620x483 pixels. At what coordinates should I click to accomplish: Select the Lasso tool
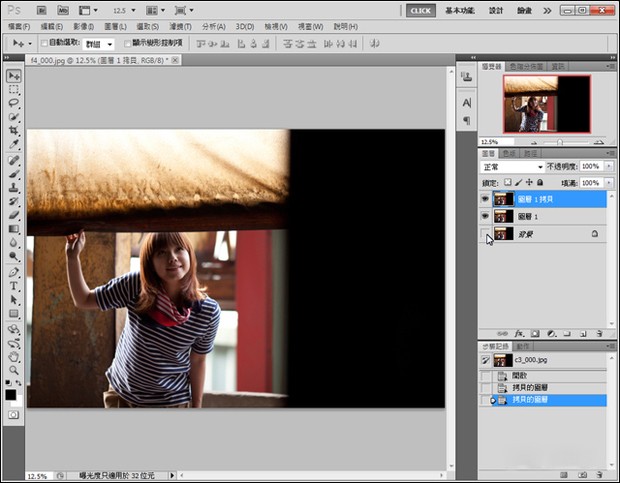14,103
